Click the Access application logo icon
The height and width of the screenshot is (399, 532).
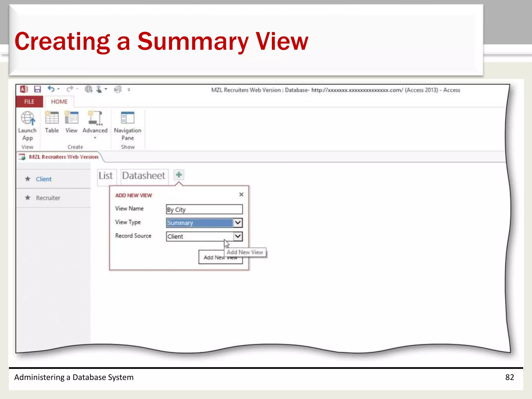(24, 89)
